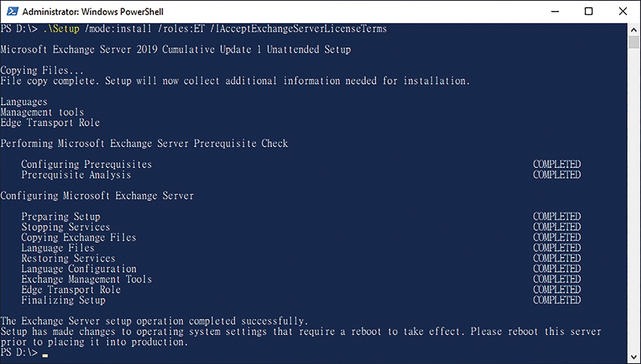Viewport: 641px width, 364px height.
Task: Click the PowerShell icon in title bar
Action: 12,11
